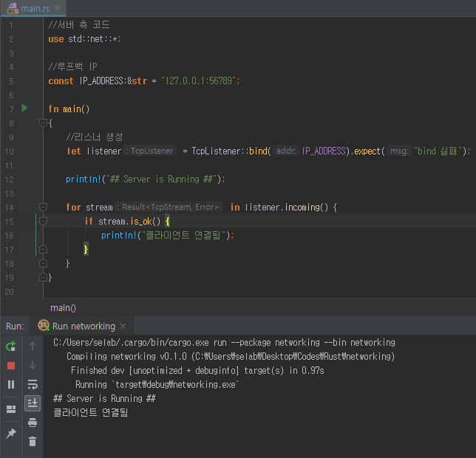Place cursor on the IP_ADDRESS string value
476x458 pixels.
tap(200, 81)
